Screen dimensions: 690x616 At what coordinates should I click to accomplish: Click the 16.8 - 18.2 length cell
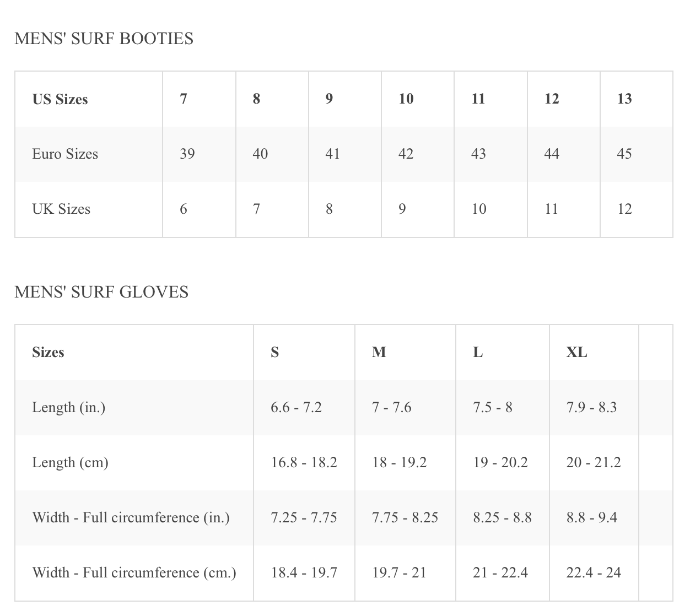point(304,463)
